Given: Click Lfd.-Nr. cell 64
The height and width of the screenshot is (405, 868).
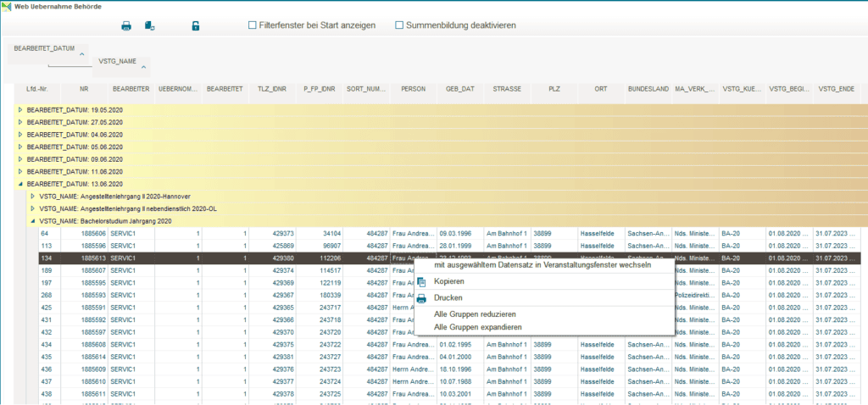Looking at the screenshot, I should (x=50, y=234).
